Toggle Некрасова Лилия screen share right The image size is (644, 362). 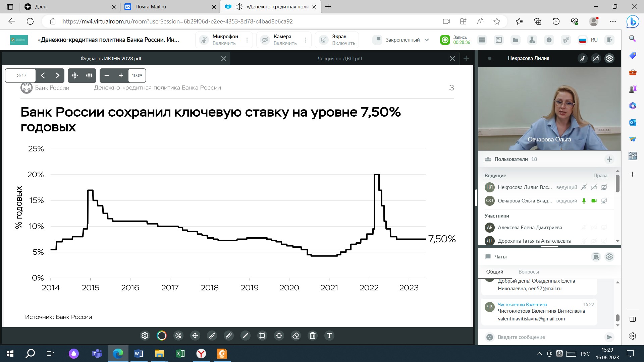point(604,187)
